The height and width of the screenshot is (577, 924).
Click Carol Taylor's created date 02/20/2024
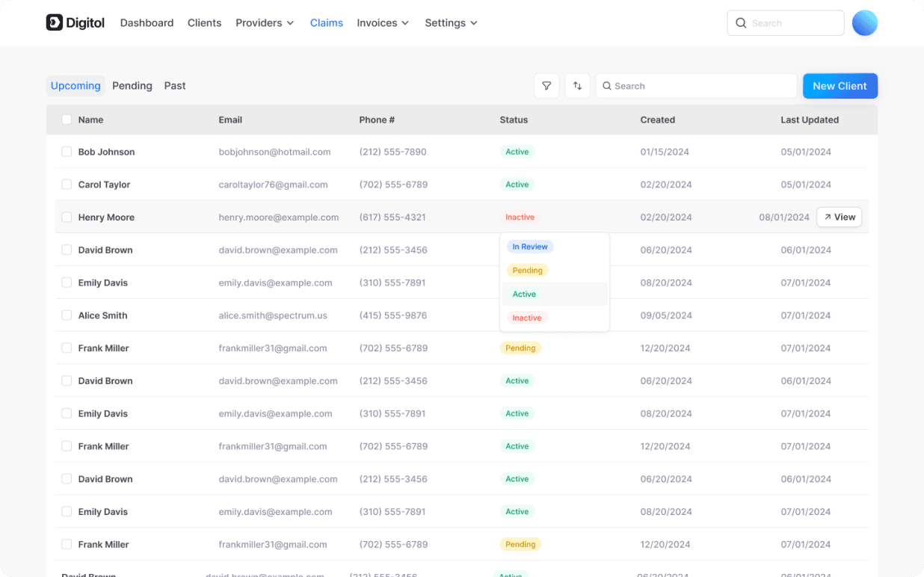666,185
